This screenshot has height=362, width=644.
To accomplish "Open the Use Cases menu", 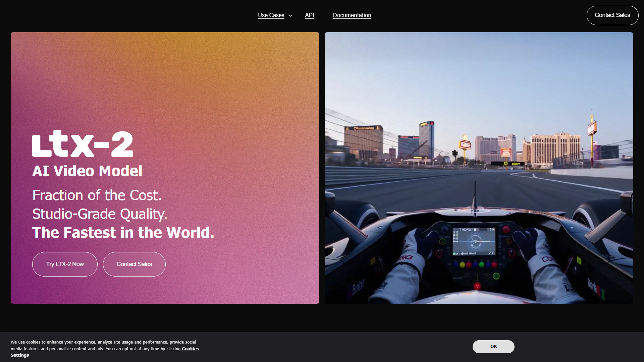I will pos(271,15).
